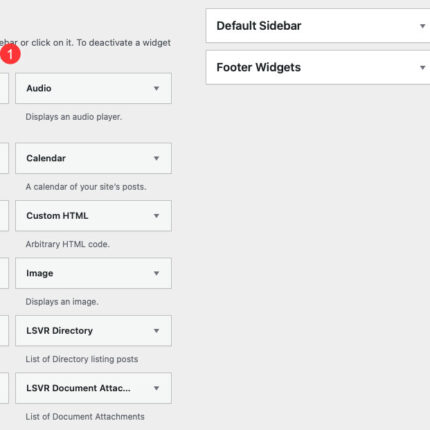Expand the Footer Widgets panel arrow

422,67
